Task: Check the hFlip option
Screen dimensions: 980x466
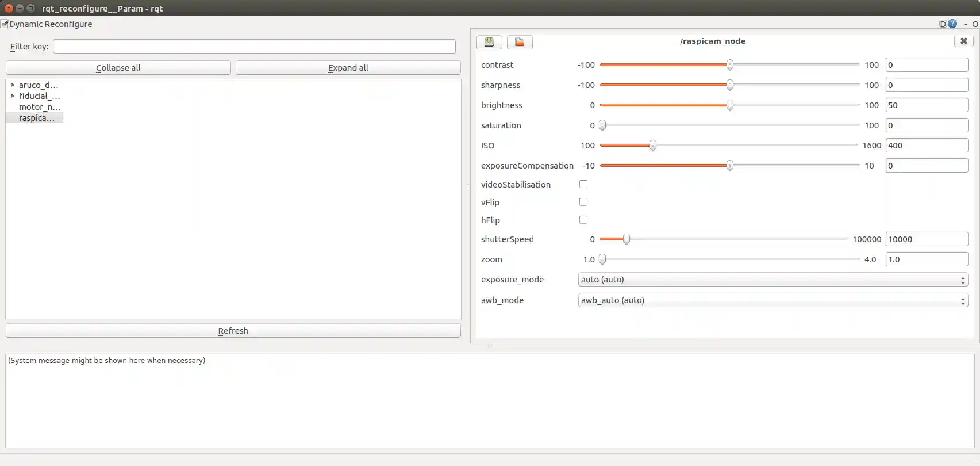Action: (583, 220)
